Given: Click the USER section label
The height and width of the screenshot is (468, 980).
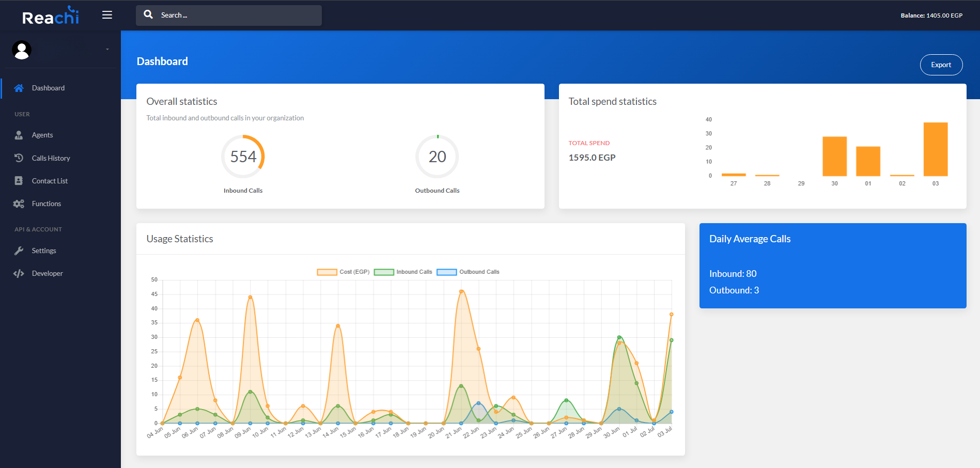Looking at the screenshot, I should pyautogui.click(x=22, y=114).
